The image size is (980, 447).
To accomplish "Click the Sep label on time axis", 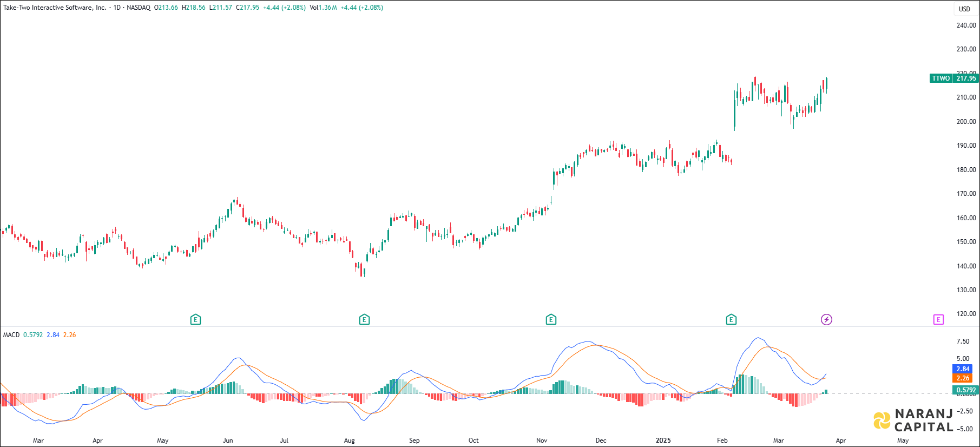I will coord(414,441).
